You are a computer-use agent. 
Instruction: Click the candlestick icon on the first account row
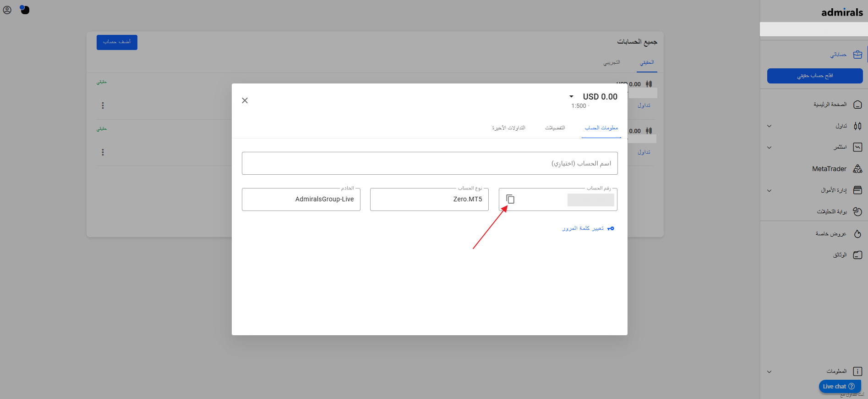(649, 84)
